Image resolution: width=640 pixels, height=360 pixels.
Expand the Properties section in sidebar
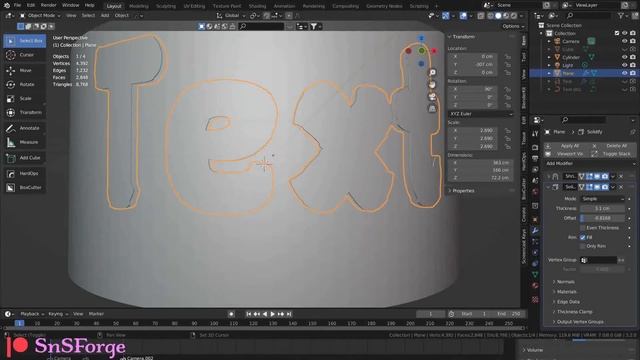pos(463,191)
